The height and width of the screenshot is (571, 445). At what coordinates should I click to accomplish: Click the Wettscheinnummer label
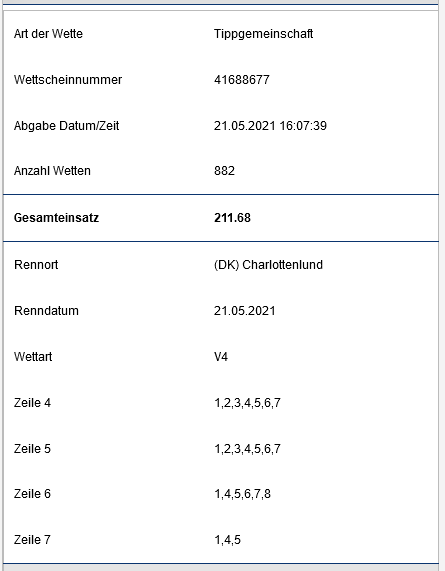pos(68,79)
